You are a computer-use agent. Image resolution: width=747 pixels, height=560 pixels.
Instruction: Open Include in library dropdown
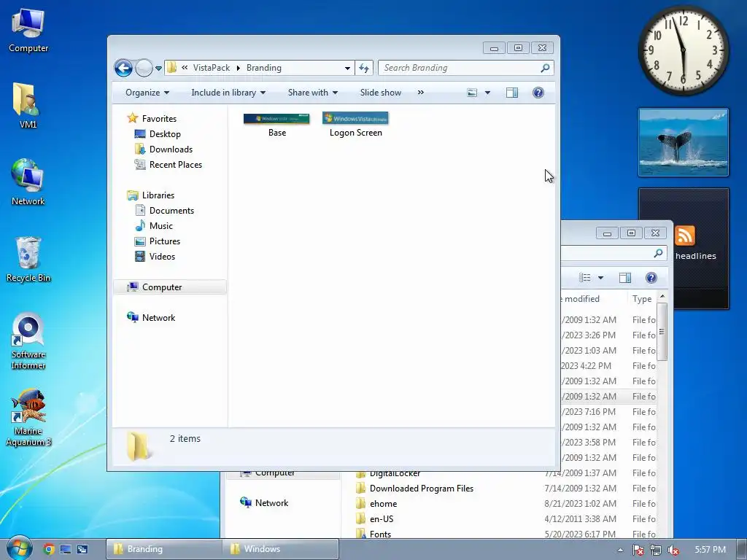pos(228,93)
